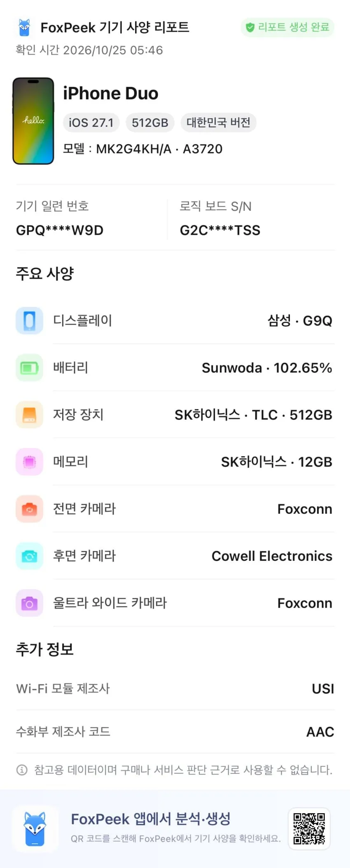
Task: Click the red front camera icon
Action: click(29, 509)
